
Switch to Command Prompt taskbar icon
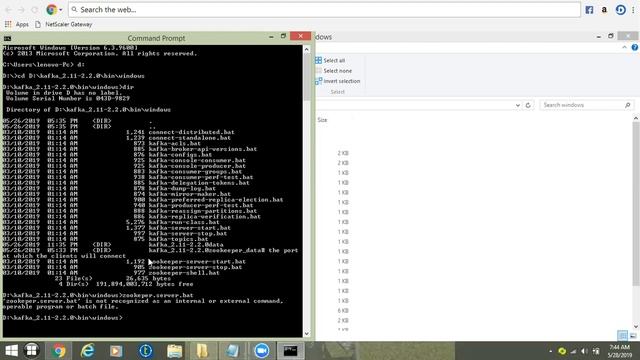291,351
